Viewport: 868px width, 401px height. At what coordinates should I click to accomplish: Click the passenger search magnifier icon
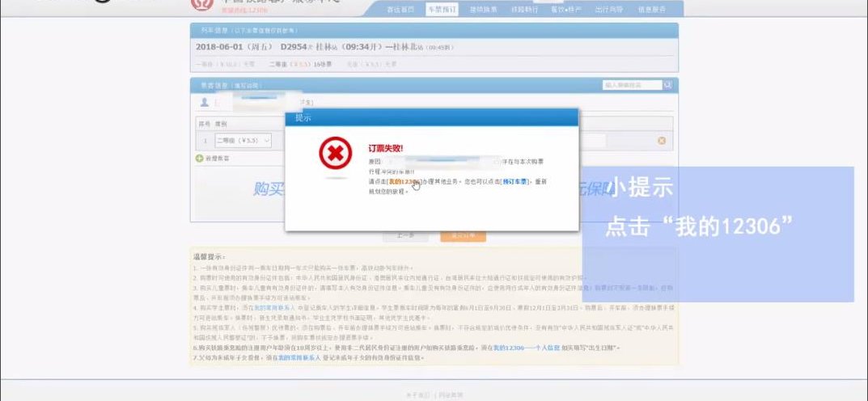pyautogui.click(x=667, y=85)
